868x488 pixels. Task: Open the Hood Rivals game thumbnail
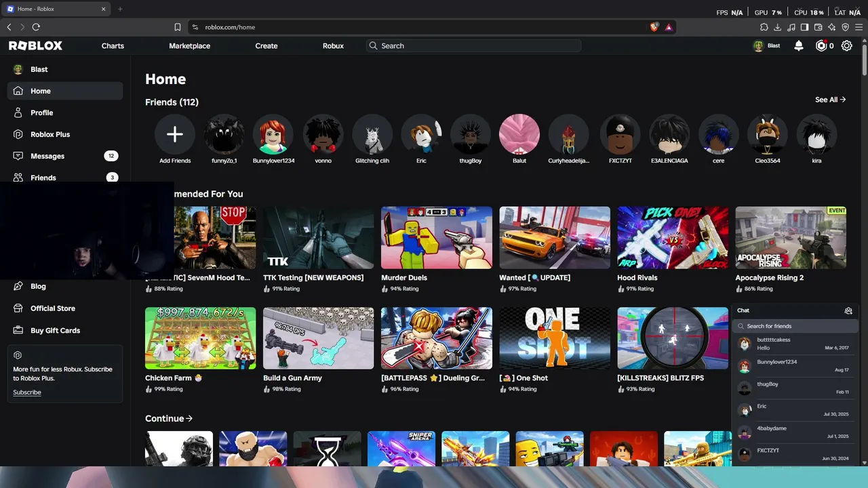[673, 238]
